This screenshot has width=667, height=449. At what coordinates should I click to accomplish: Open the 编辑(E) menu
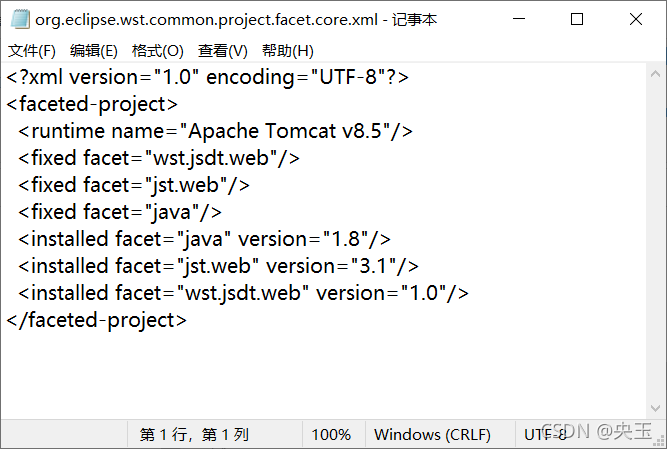click(x=94, y=51)
